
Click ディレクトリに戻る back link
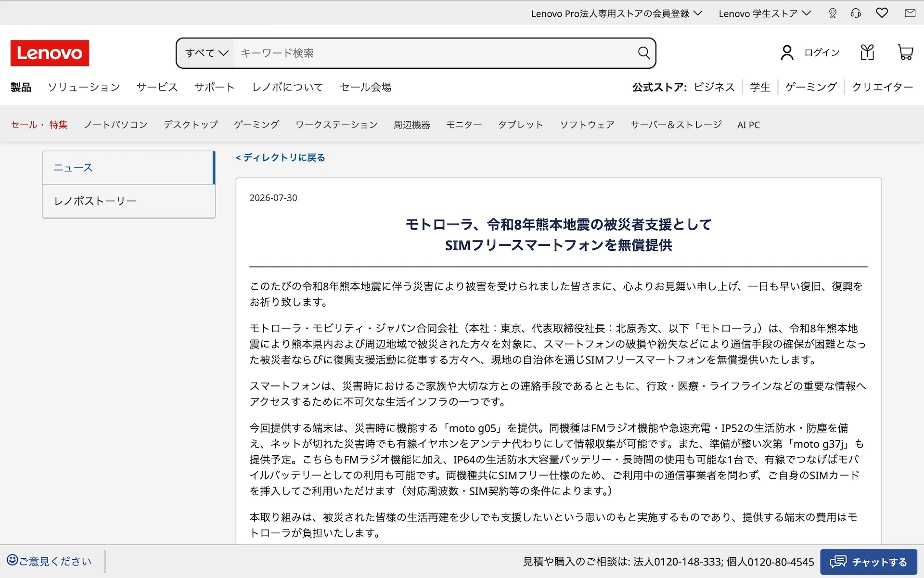pos(280,157)
